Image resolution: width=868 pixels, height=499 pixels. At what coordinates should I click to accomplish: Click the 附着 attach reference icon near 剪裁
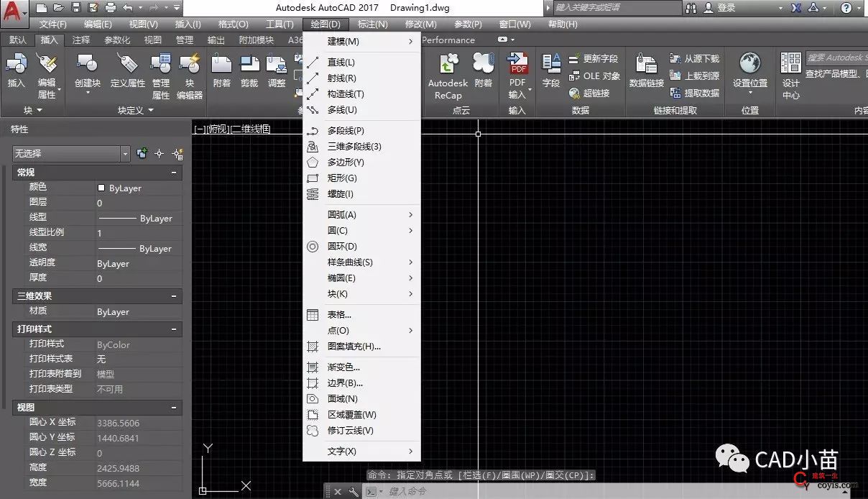pyautogui.click(x=222, y=64)
